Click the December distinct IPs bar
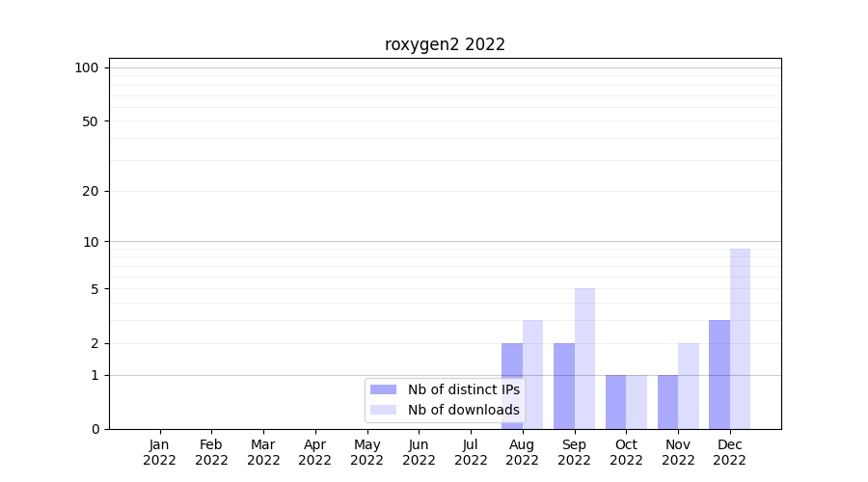This screenshot has width=868, height=482. point(719,374)
